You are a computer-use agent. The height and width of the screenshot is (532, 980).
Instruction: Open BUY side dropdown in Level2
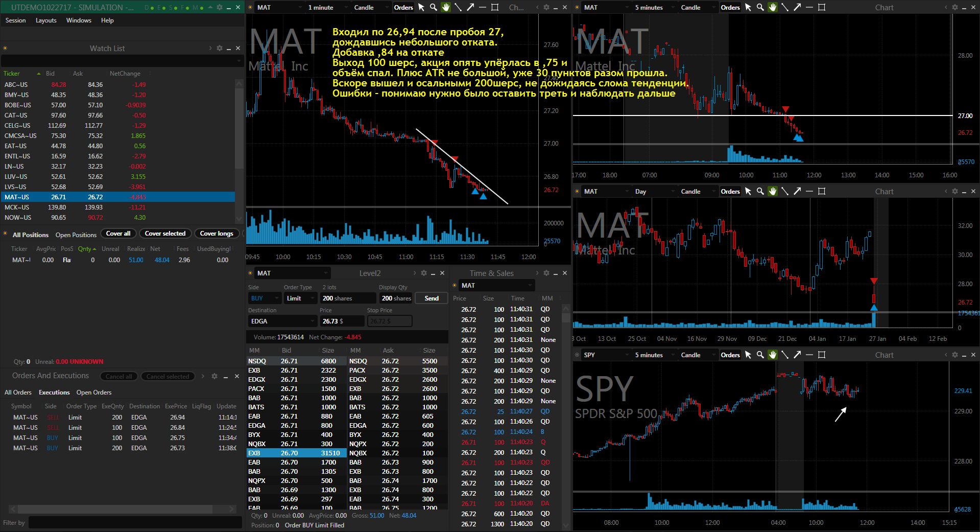pos(264,298)
